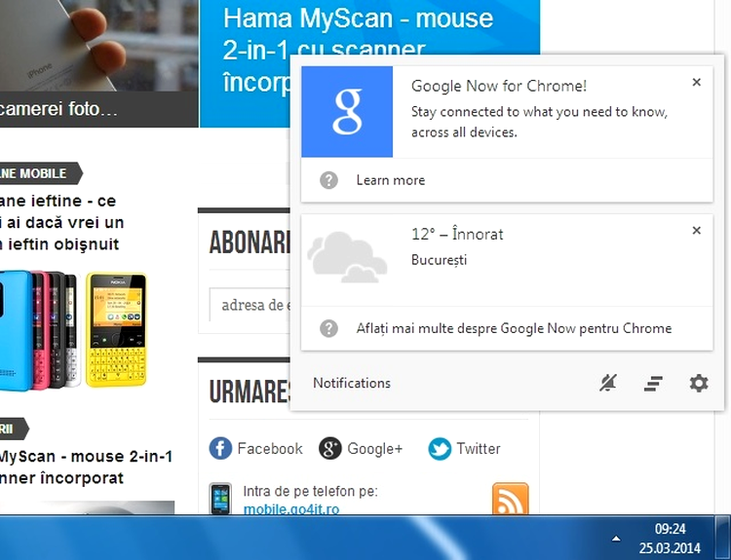Viewport: 731px width, 560px height.
Task: Open the 'ieftine - ce' cheap phones article
Action: coord(62,222)
